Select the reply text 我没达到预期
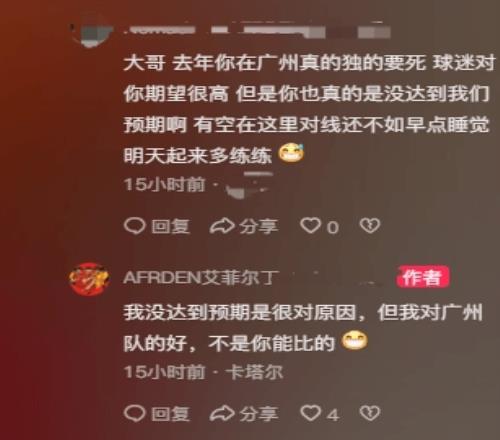This screenshot has height=440, width=500. [303, 328]
